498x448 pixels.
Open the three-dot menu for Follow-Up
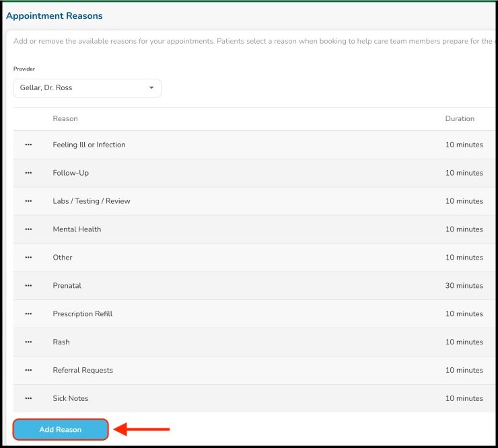(28, 173)
